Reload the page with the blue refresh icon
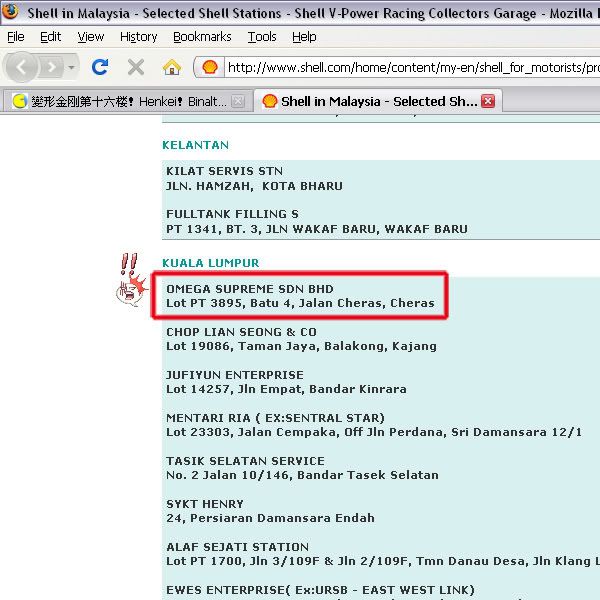 point(100,67)
